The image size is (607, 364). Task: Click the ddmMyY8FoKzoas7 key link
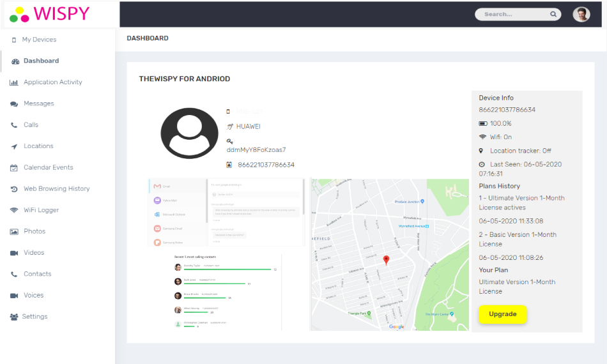point(256,150)
